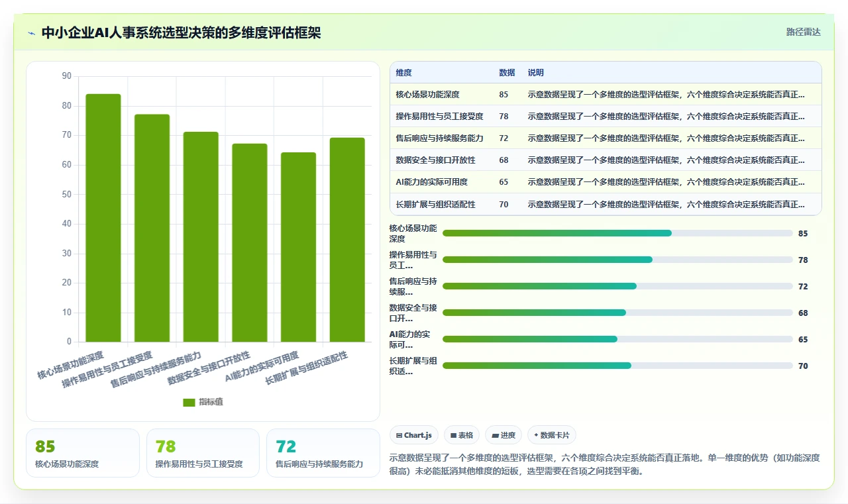Click the progress bar with value 68

tap(617, 313)
